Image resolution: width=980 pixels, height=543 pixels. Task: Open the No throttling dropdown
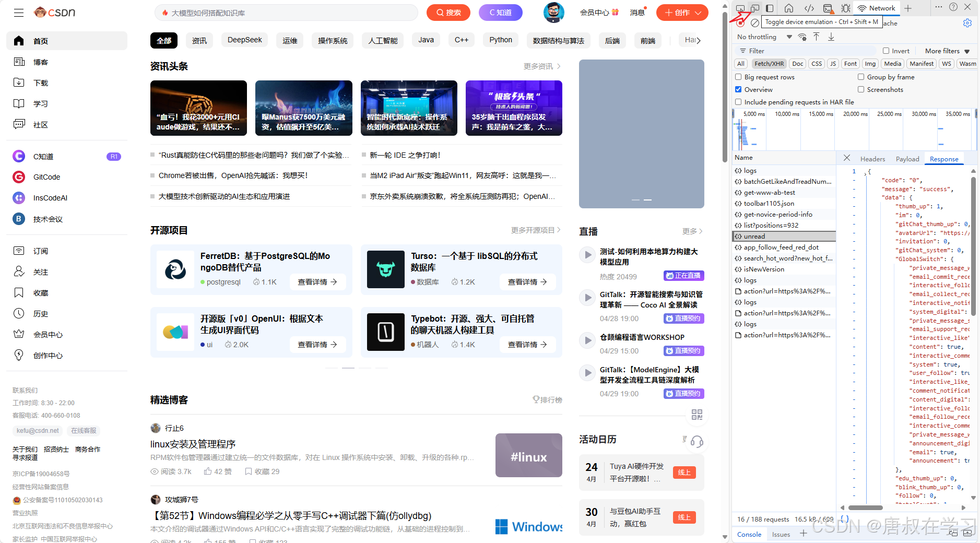[x=764, y=37]
